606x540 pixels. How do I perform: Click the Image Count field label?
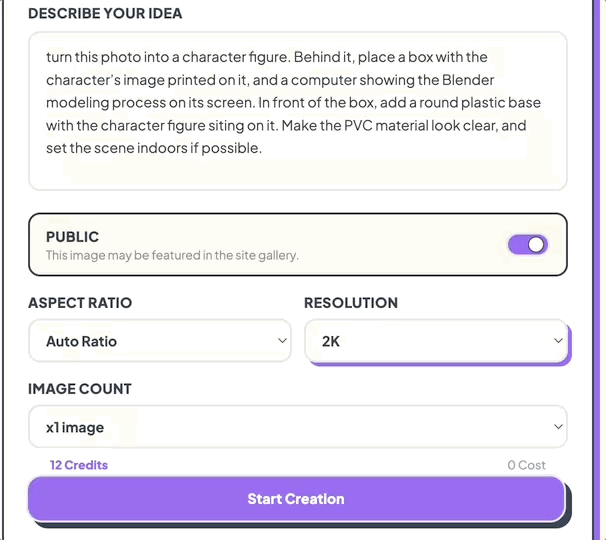pyautogui.click(x=80, y=389)
